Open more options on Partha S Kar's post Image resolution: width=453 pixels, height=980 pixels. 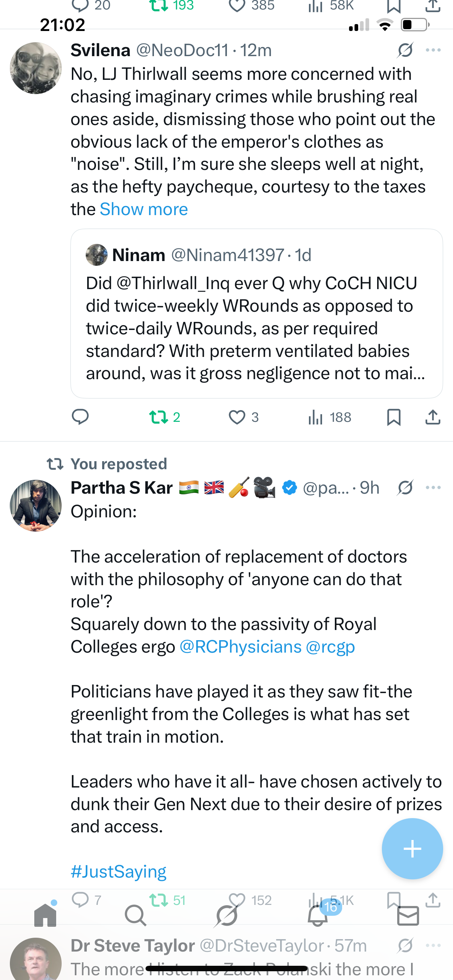433,487
